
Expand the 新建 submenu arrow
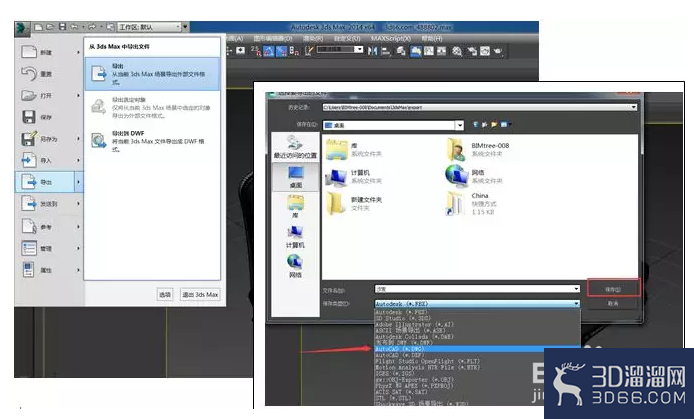(79, 52)
